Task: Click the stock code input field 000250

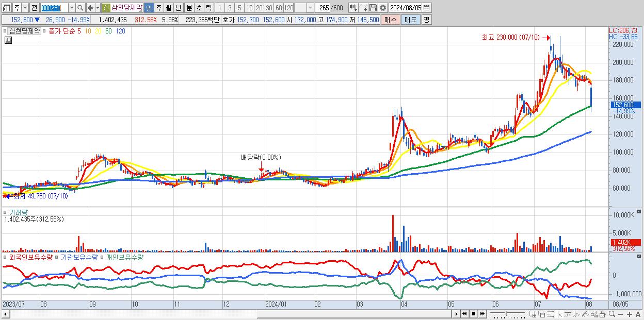Action: pyautogui.click(x=54, y=8)
